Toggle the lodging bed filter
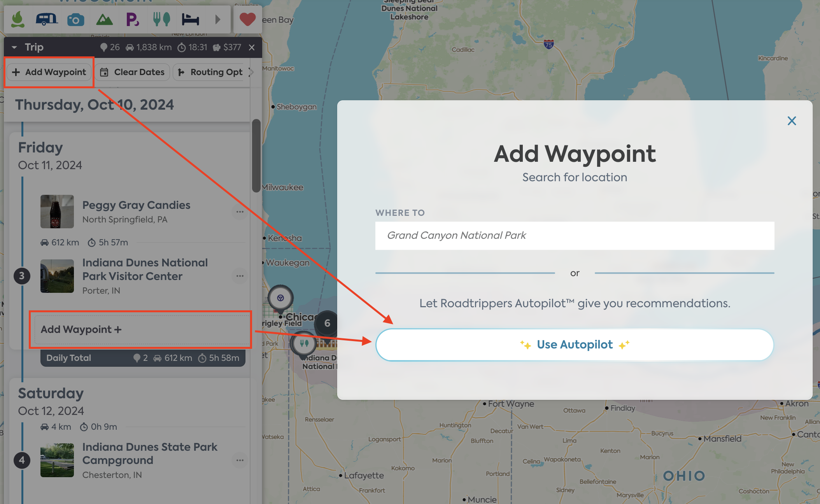 [x=190, y=19]
